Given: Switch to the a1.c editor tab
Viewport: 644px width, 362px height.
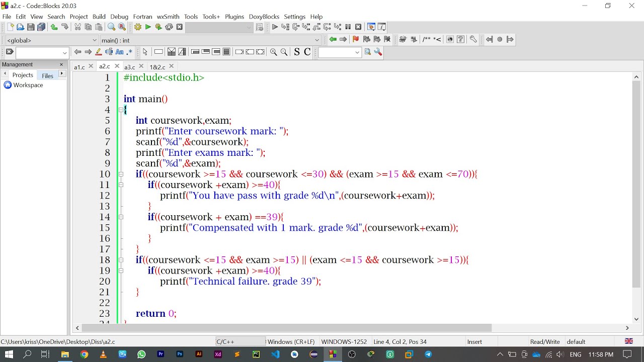Looking at the screenshot, I should click(x=79, y=67).
